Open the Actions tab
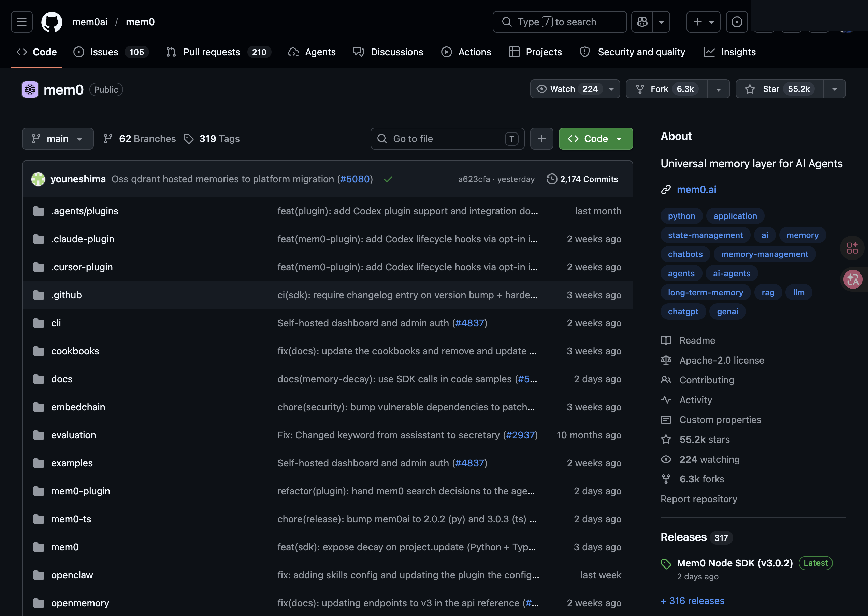The height and width of the screenshot is (616, 868). (466, 52)
